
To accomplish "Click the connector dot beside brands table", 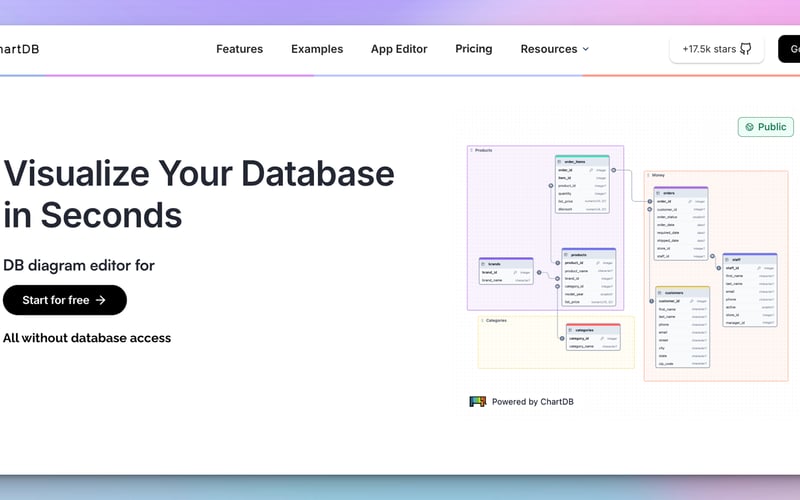I will click(x=539, y=272).
